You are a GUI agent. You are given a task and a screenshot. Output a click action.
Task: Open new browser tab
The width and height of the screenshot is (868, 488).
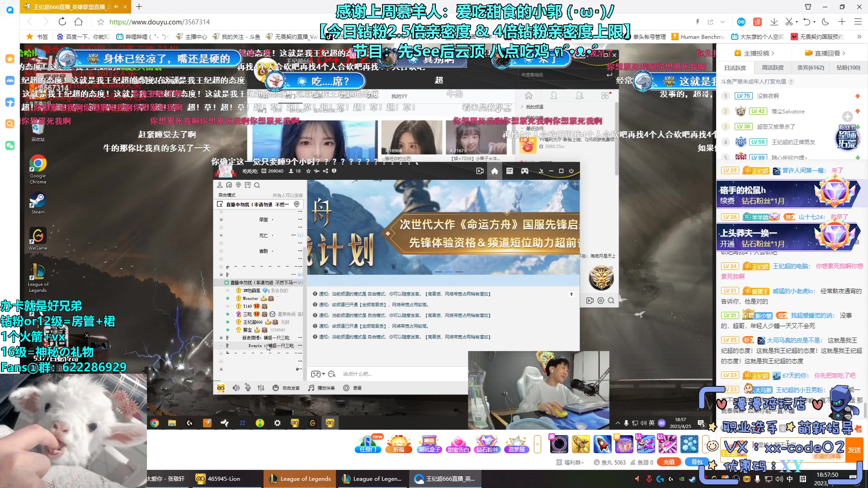tap(139, 7)
